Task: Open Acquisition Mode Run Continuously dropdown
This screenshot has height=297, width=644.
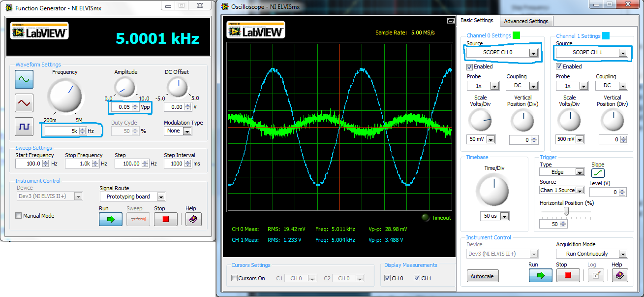Action: click(x=623, y=254)
